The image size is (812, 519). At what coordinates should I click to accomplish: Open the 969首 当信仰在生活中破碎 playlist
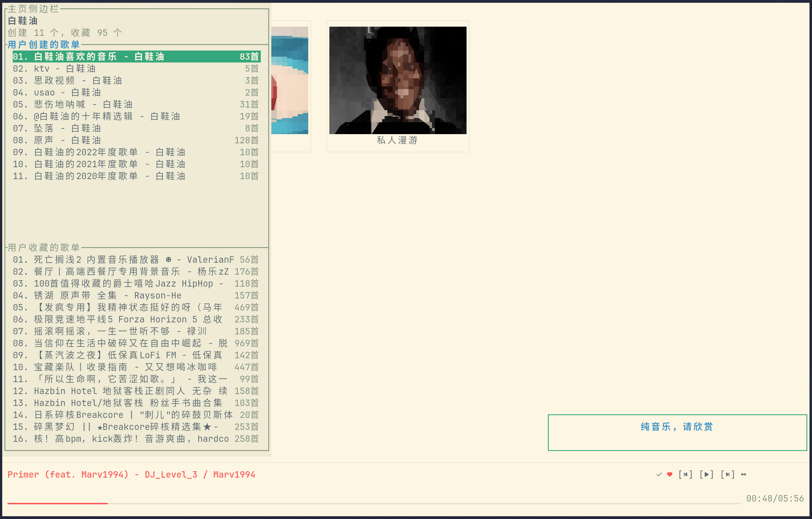coord(137,343)
